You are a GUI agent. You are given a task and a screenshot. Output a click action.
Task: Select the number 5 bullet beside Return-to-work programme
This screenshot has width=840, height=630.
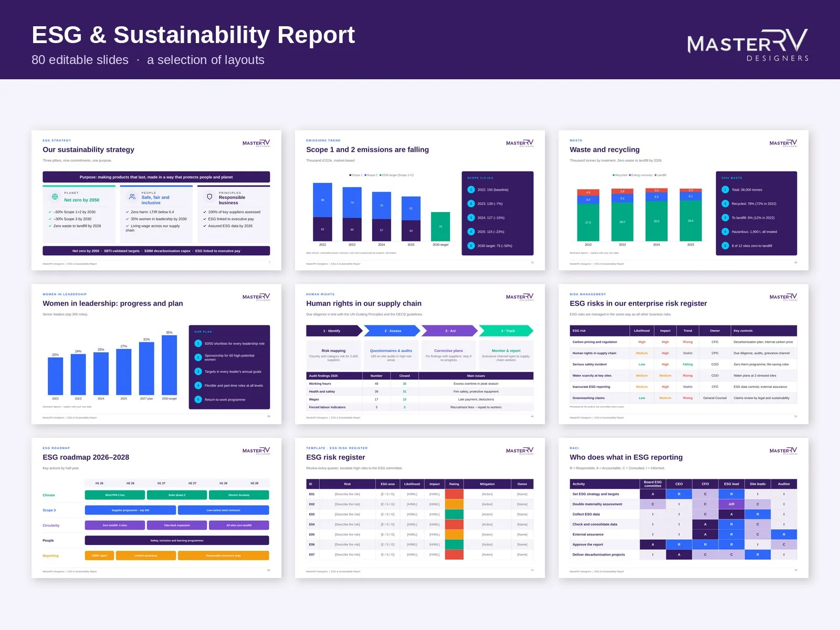pos(198,400)
